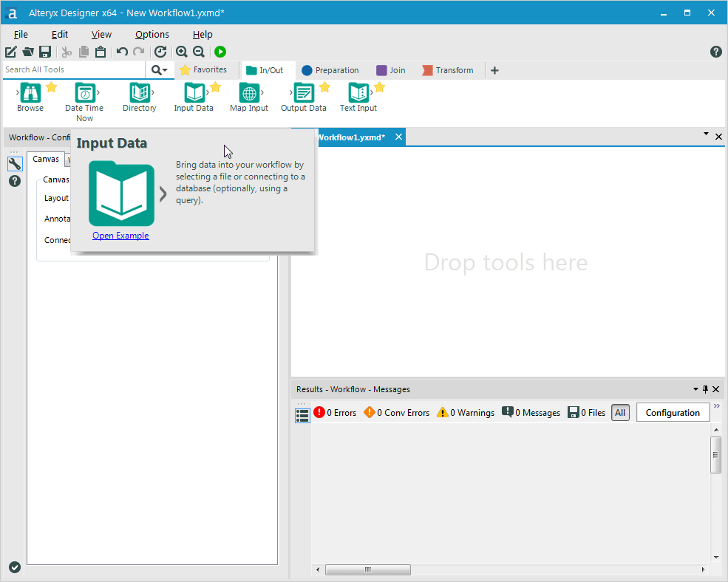Open the search magnifier dropdown
728x582 pixels.
click(x=159, y=70)
